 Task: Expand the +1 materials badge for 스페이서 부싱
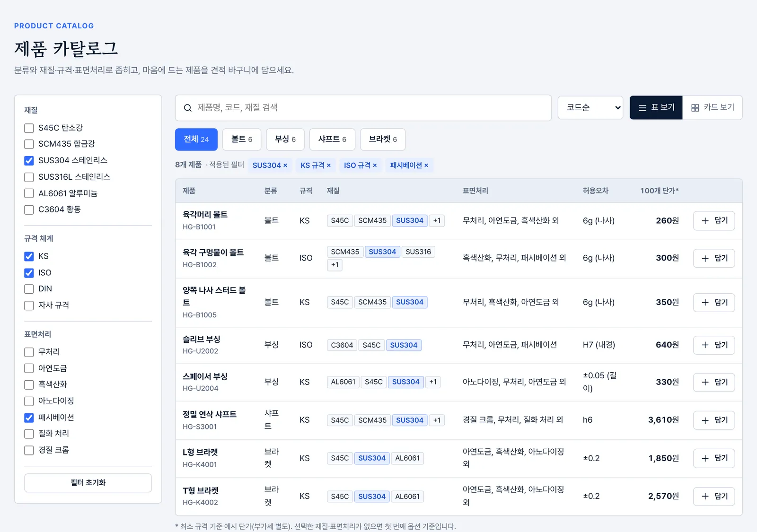433,382
